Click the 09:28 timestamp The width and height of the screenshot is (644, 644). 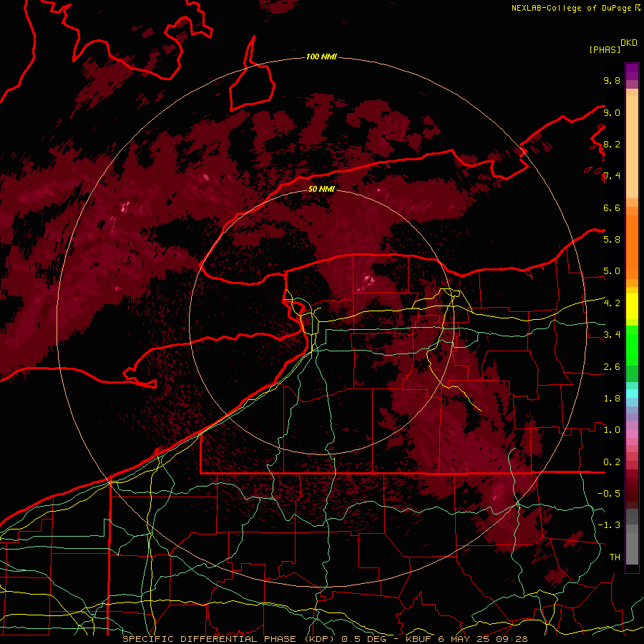tap(512, 639)
